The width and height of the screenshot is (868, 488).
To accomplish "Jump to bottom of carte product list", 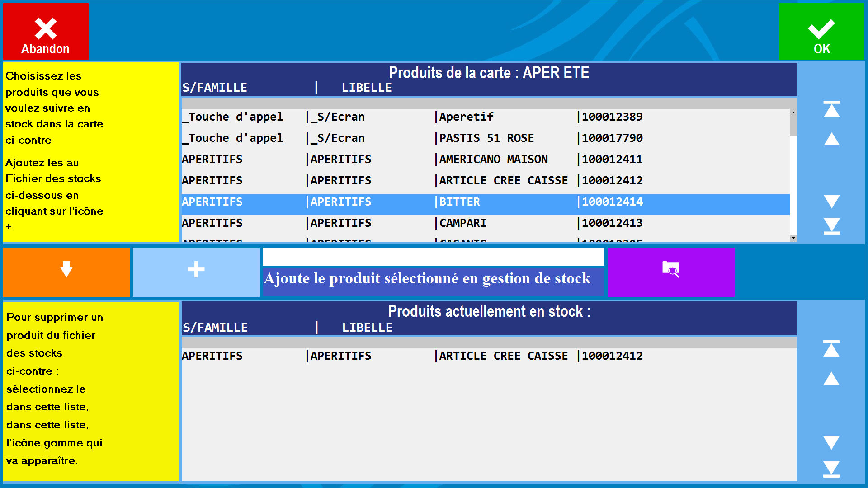I will tap(831, 226).
